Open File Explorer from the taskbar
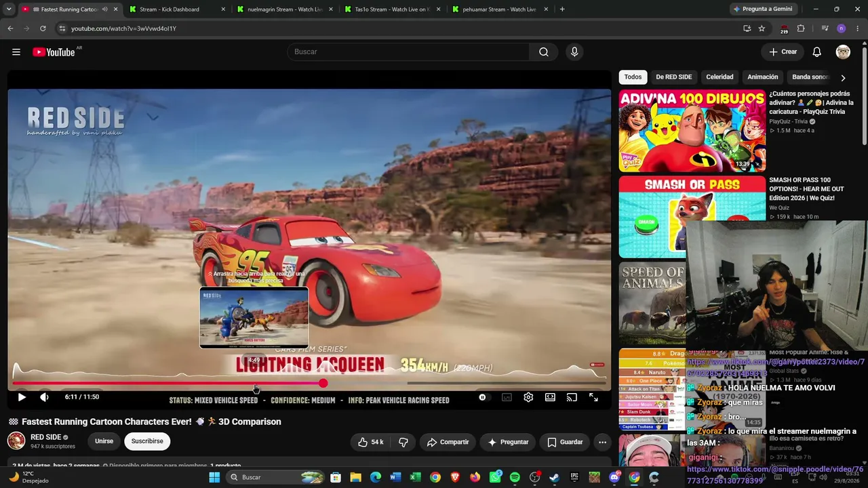The height and width of the screenshot is (488, 868). [355, 477]
